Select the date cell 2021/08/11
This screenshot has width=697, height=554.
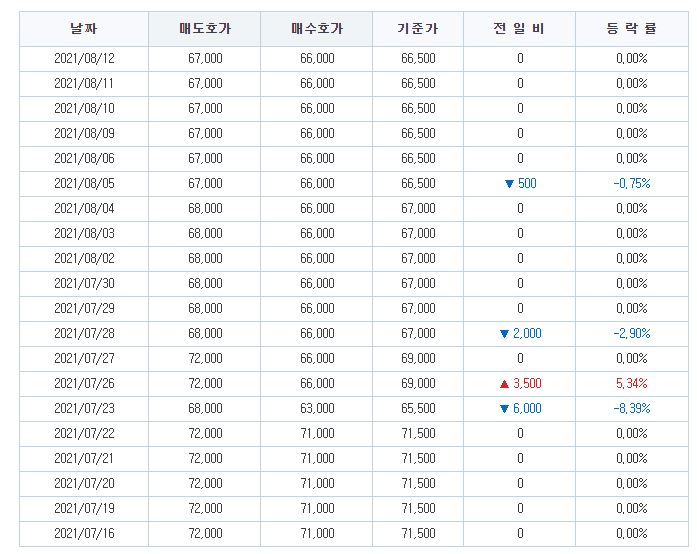click(x=84, y=83)
